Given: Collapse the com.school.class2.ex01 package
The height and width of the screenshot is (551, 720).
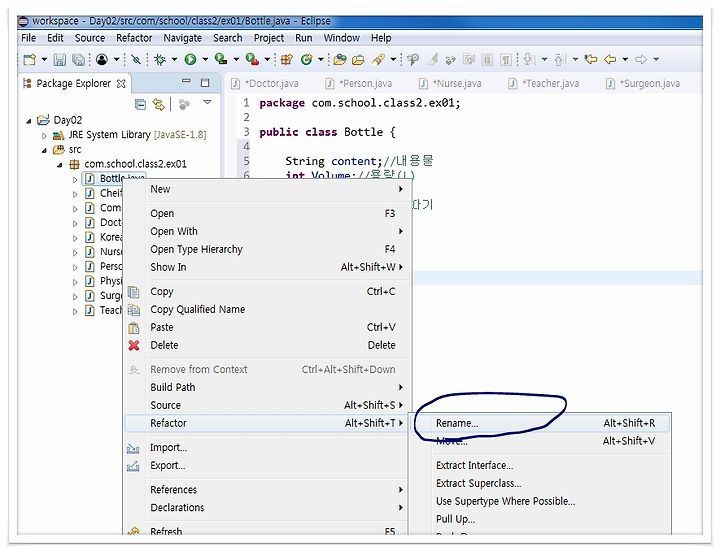Looking at the screenshot, I should click(x=60, y=165).
